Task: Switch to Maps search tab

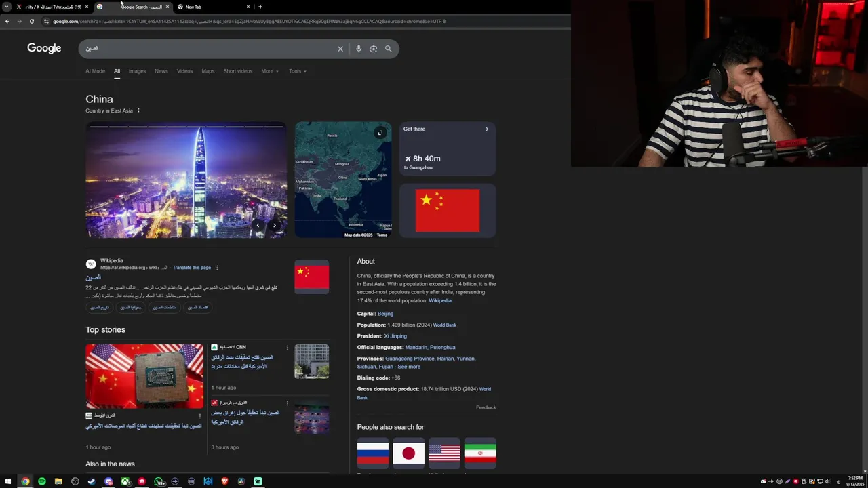Action: coord(208,71)
